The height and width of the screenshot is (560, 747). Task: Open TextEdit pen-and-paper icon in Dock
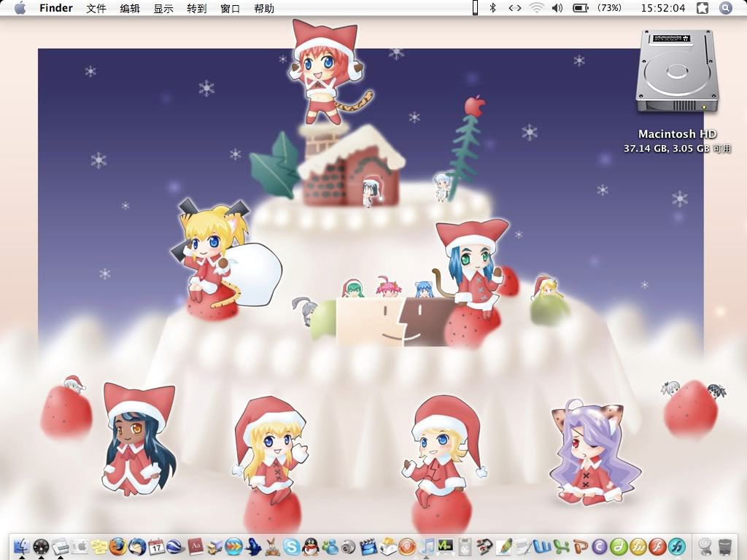point(522,547)
